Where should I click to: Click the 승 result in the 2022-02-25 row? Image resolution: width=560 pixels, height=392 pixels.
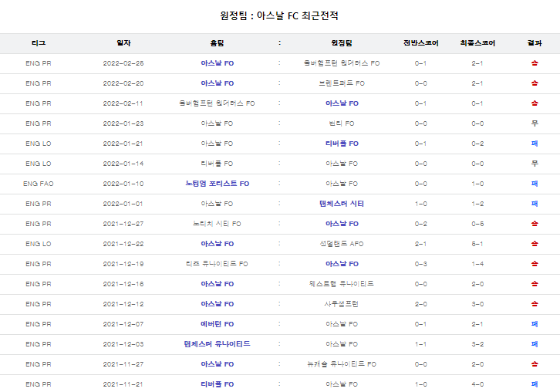(535, 63)
